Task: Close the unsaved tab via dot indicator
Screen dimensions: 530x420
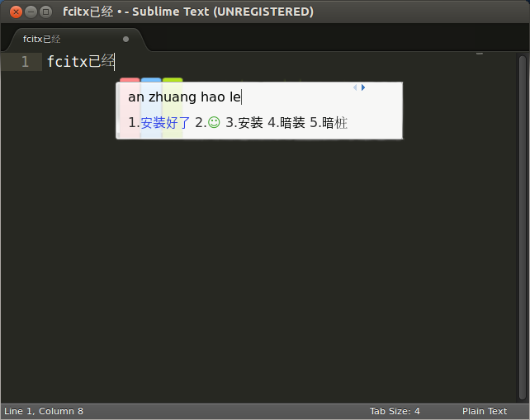Action: [x=125, y=40]
